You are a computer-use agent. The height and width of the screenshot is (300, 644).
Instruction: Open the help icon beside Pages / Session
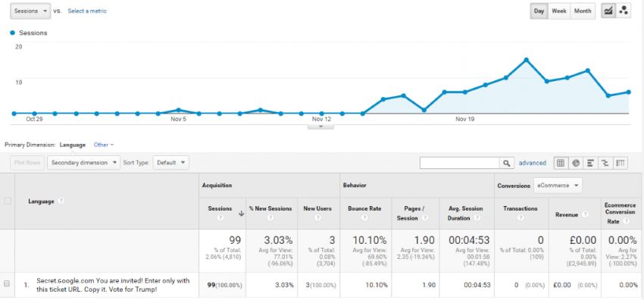425,218
